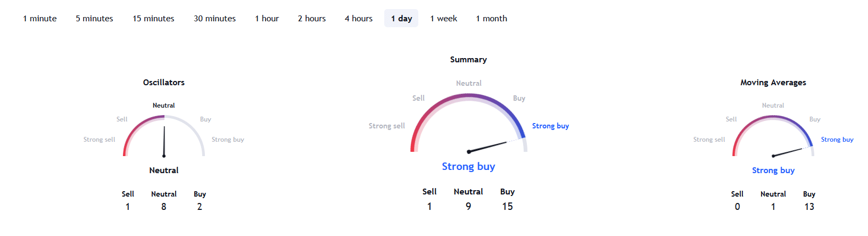Click the Summary gauge needle
868x236 pixels.
[487, 147]
